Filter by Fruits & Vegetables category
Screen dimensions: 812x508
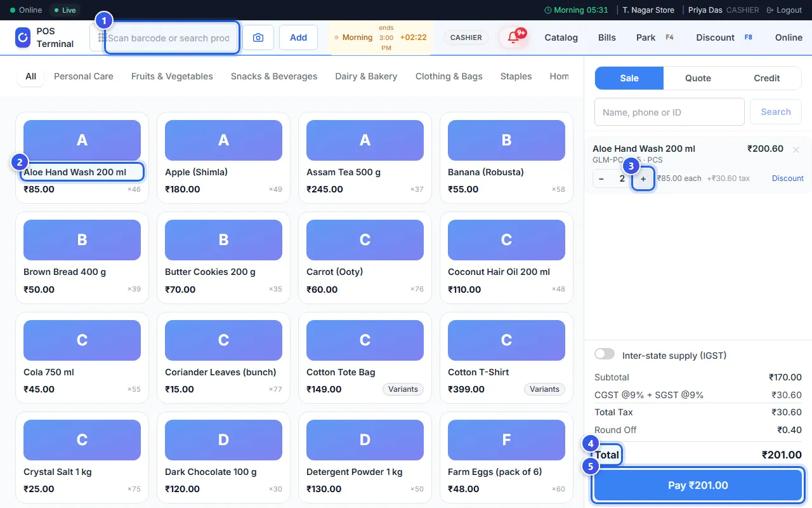(x=172, y=76)
